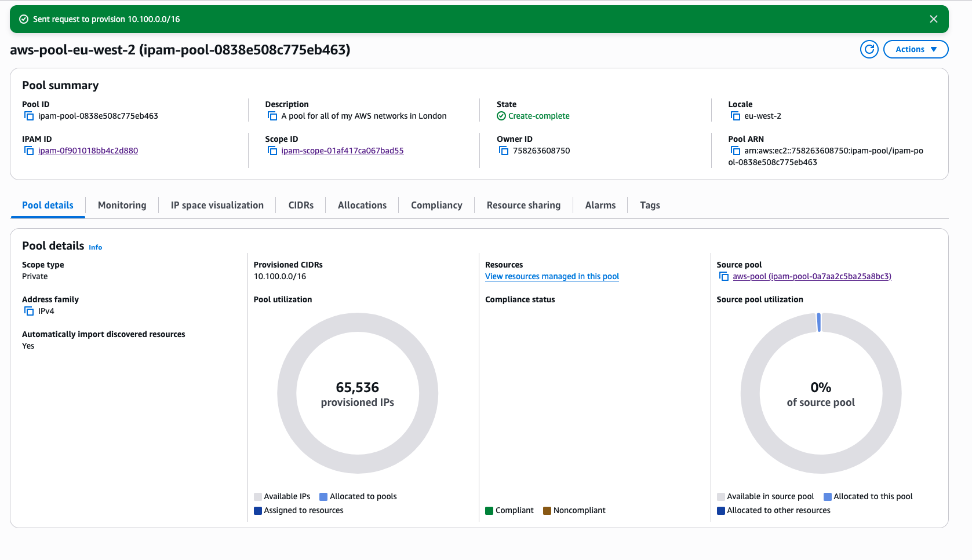This screenshot has width=972, height=560.
Task: Copy the IPv4 address family value
Action: (x=29, y=312)
